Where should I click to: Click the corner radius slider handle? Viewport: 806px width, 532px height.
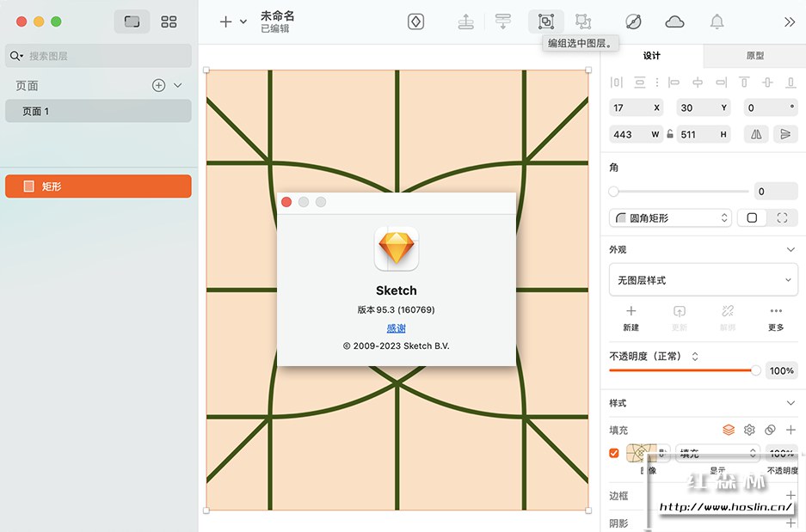click(613, 192)
